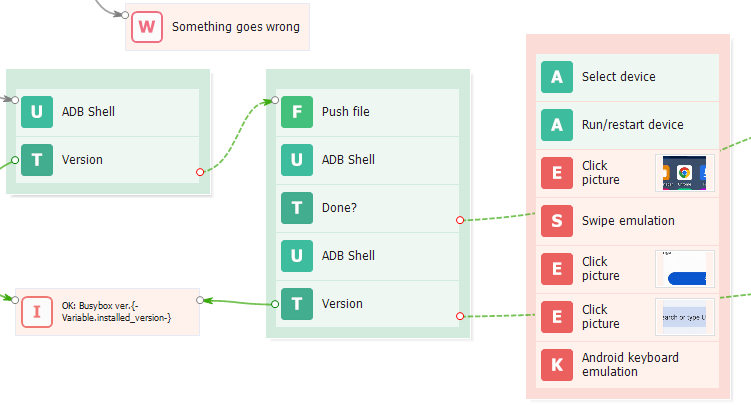Click the input connector on Push file
This screenshot has width=751, height=405.
tap(270, 100)
